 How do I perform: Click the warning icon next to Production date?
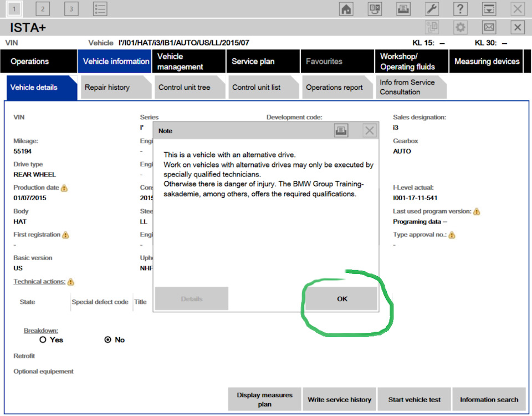pyautogui.click(x=64, y=188)
